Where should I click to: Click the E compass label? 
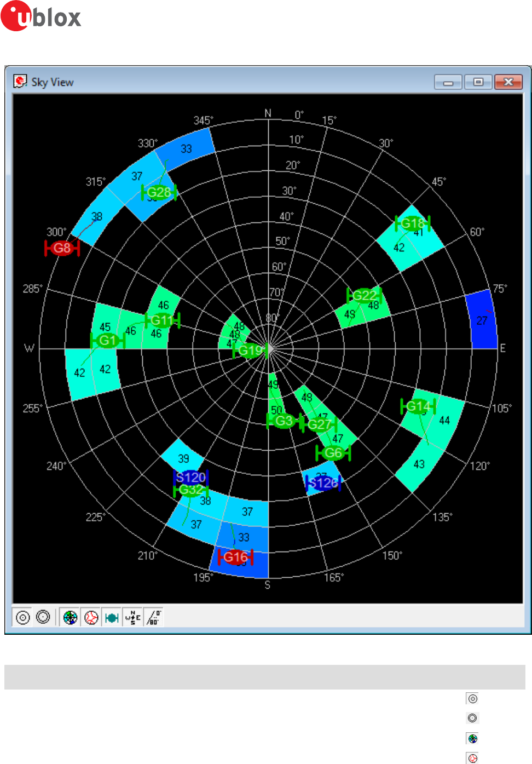(x=502, y=348)
